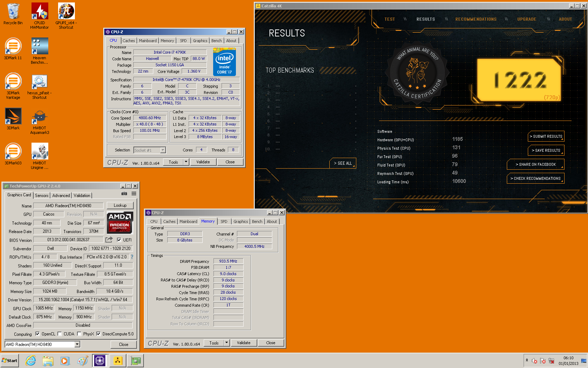Open Internet Explorer from taskbar

pyautogui.click(x=31, y=360)
